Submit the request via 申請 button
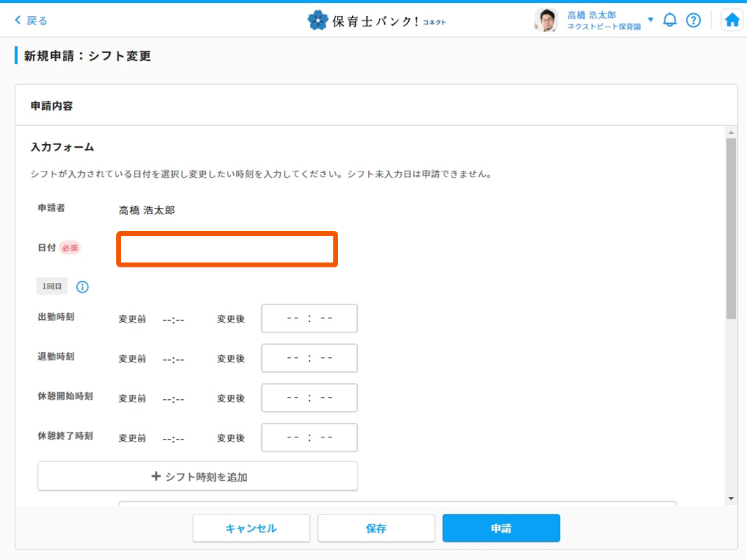The image size is (747, 560). [500, 528]
